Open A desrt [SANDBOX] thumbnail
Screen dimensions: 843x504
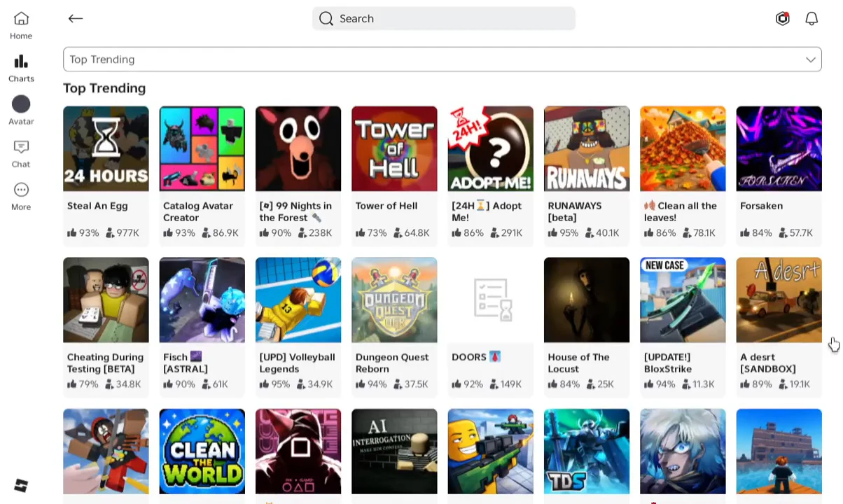pos(779,300)
